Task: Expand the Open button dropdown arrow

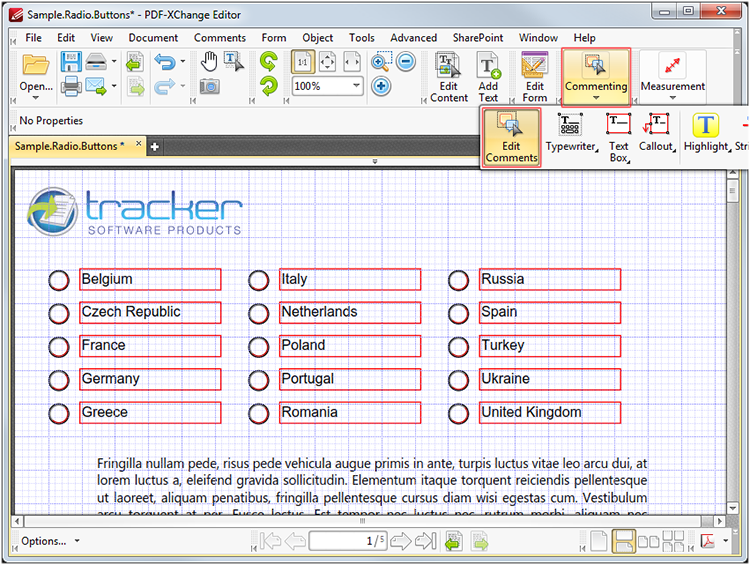Action: pos(36,98)
